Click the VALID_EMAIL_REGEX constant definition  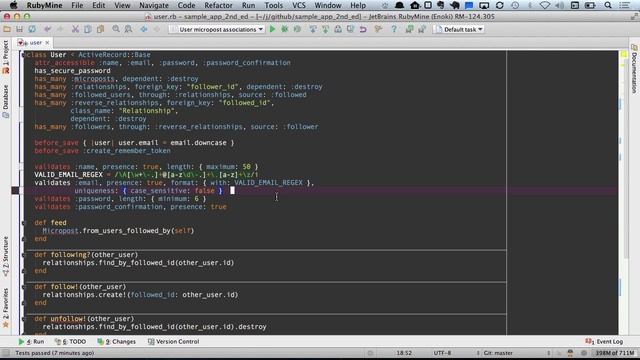click(x=69, y=175)
